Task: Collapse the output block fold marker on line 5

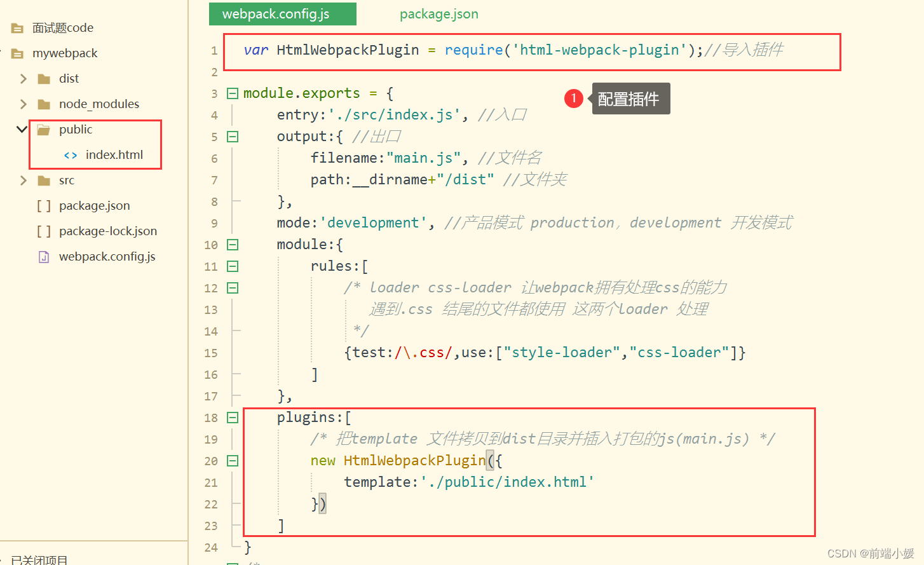Action: point(233,137)
